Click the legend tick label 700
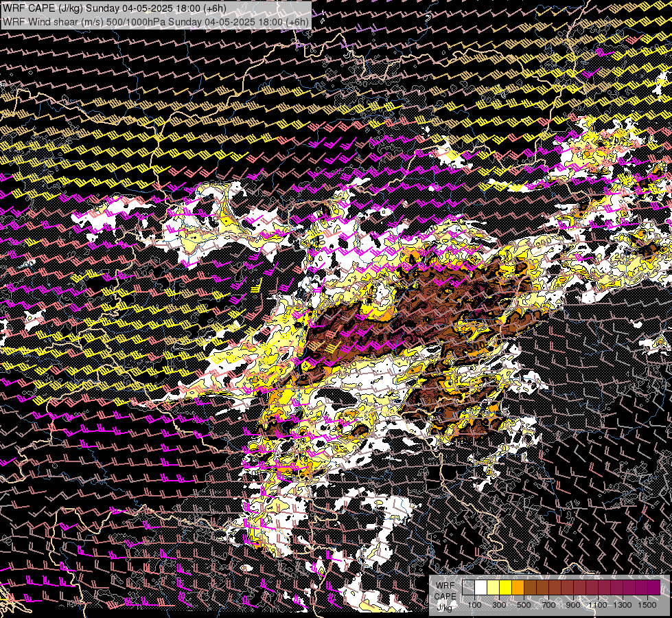This screenshot has width=672, height=618. (548, 605)
